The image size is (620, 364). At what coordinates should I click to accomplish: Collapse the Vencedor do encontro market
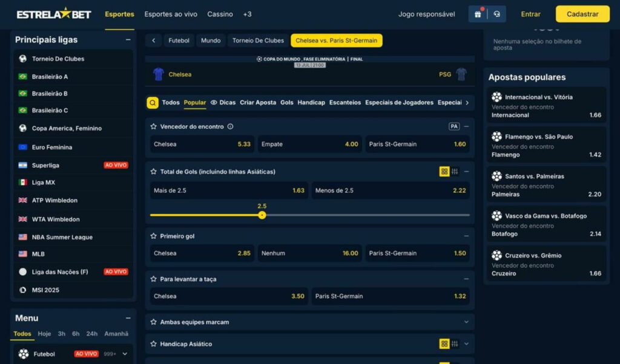coord(467,127)
